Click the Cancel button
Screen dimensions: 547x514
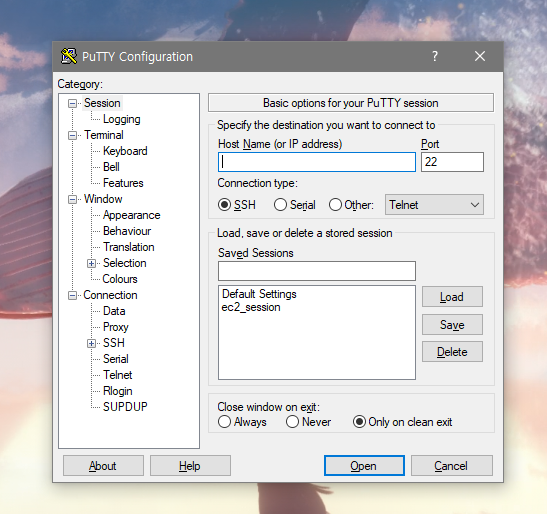452,466
